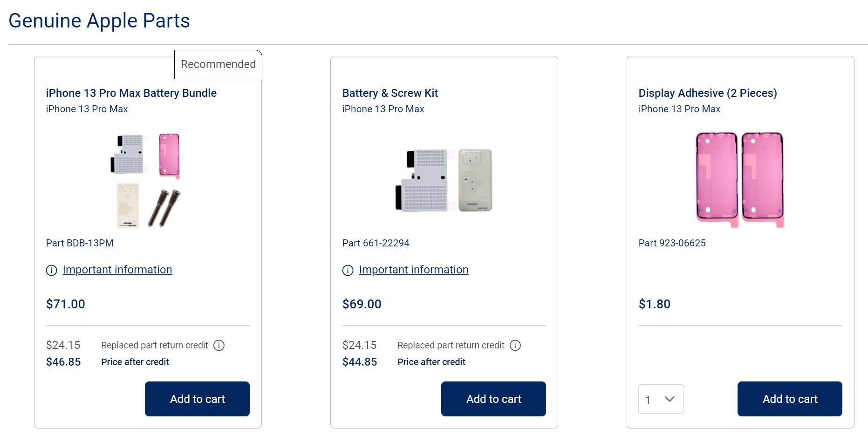Select Display Adhesive (2 Pieces) title
The image size is (868, 442).
click(708, 93)
